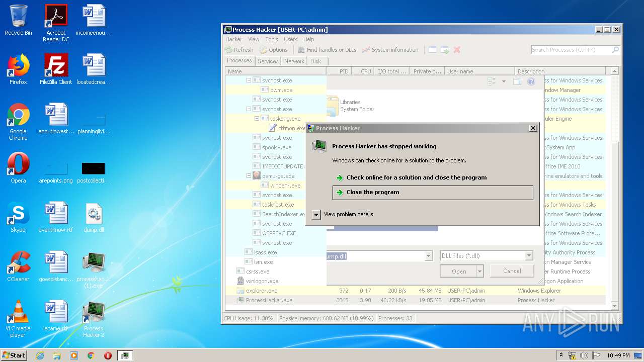Viewport: 644px width, 362px height.
Task: Open the Users menu
Action: 291,39
